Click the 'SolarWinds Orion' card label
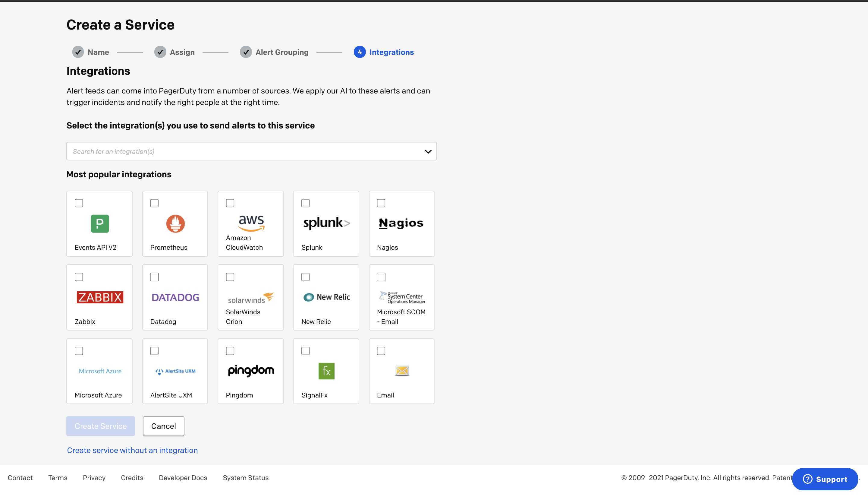This screenshot has height=497, width=868. [x=243, y=316]
